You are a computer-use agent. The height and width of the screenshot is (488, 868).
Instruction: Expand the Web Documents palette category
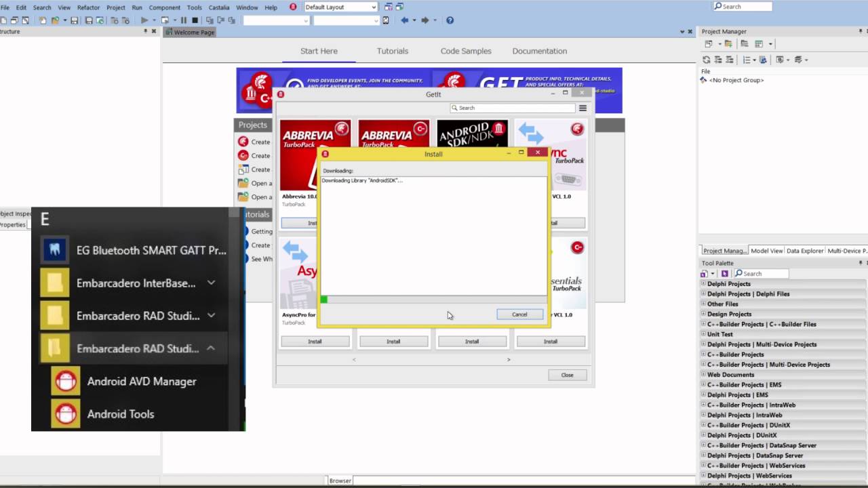point(703,375)
